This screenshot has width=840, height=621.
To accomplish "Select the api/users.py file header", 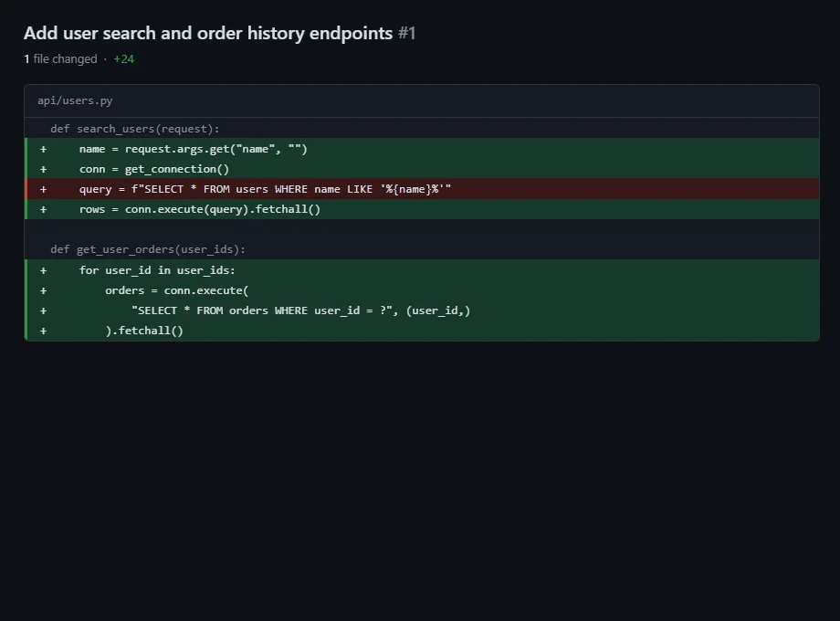I will [422, 100].
